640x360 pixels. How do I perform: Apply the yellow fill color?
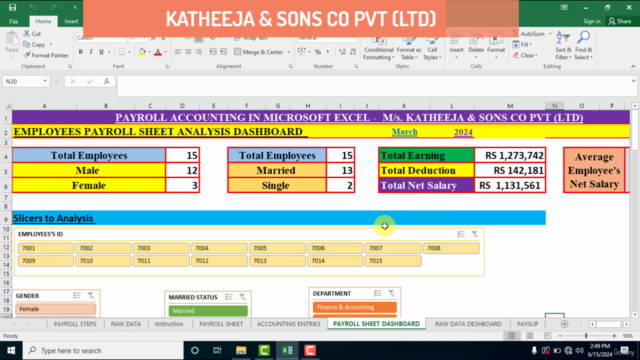pyautogui.click(x=142, y=52)
